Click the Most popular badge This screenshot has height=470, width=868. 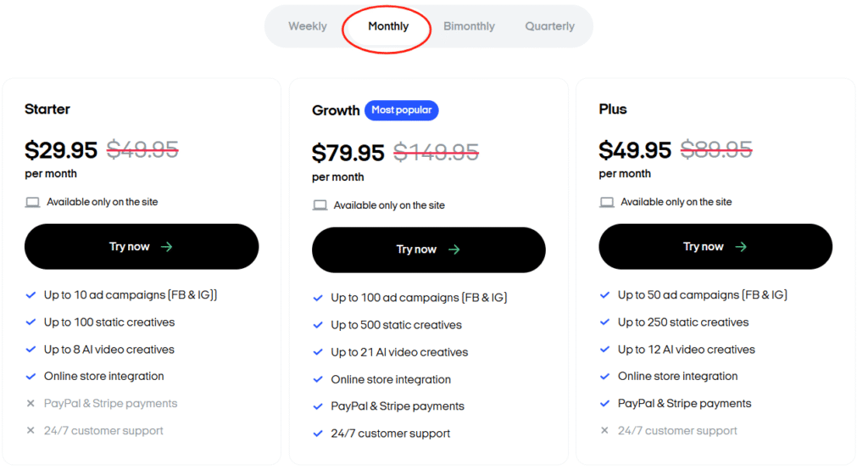pos(402,110)
